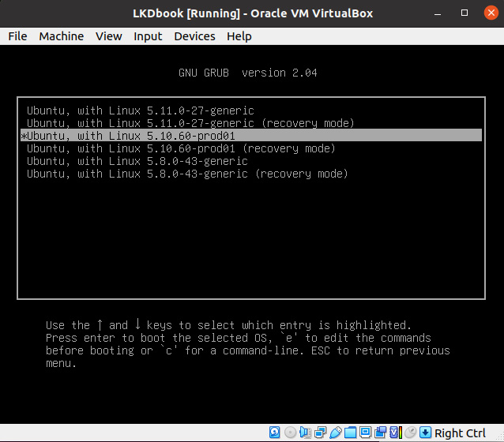Minimize the VirtualBox window
This screenshot has width=504, height=442.
pyautogui.click(x=438, y=13)
